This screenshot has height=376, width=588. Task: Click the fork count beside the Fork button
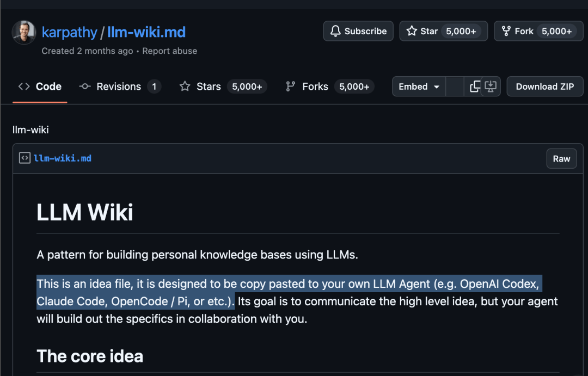(x=556, y=31)
